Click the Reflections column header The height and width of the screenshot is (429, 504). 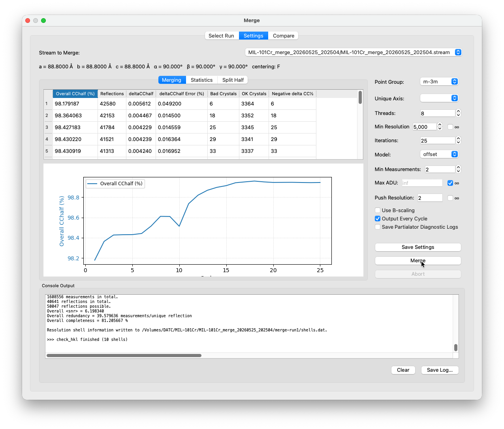112,94
